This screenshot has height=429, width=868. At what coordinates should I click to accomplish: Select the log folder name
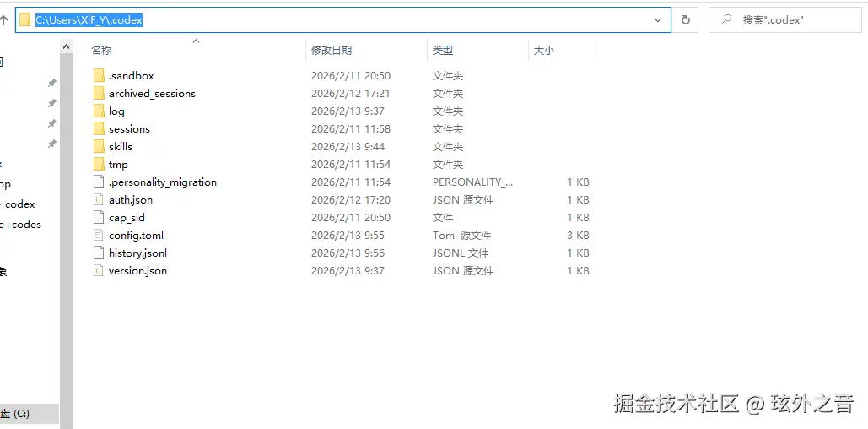pyautogui.click(x=116, y=111)
